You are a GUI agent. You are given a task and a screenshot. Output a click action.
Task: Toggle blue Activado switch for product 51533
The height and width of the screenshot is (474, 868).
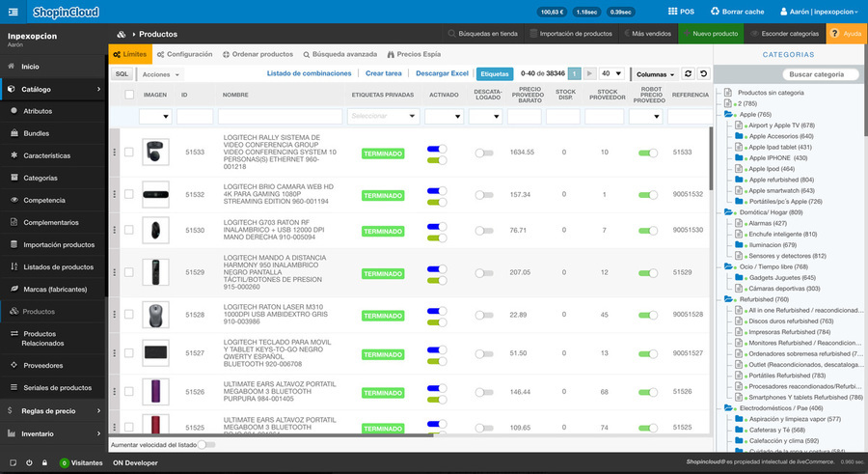click(437, 149)
